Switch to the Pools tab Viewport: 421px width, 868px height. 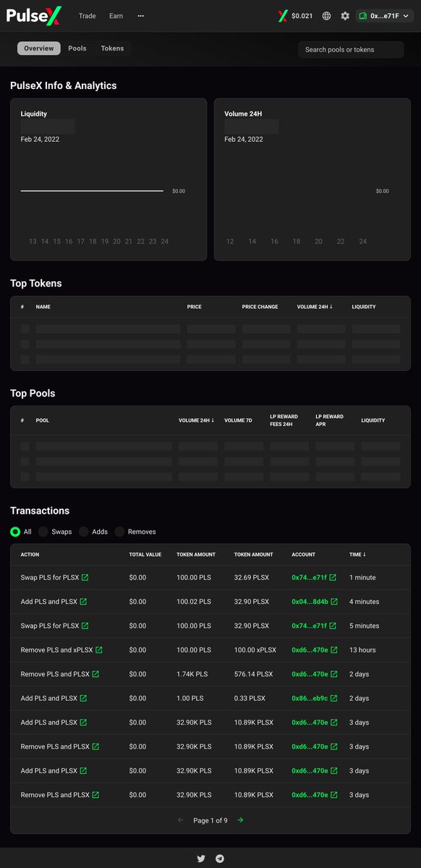point(77,48)
